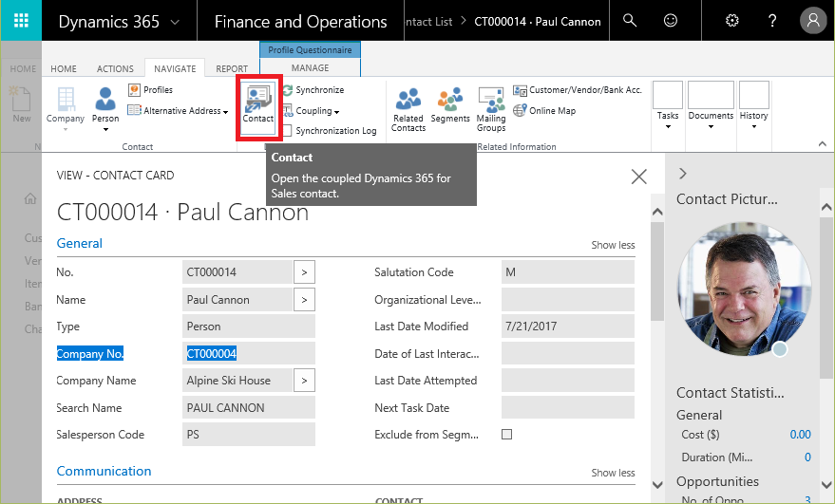Click the help question mark icon
835x504 pixels.
[x=772, y=20]
